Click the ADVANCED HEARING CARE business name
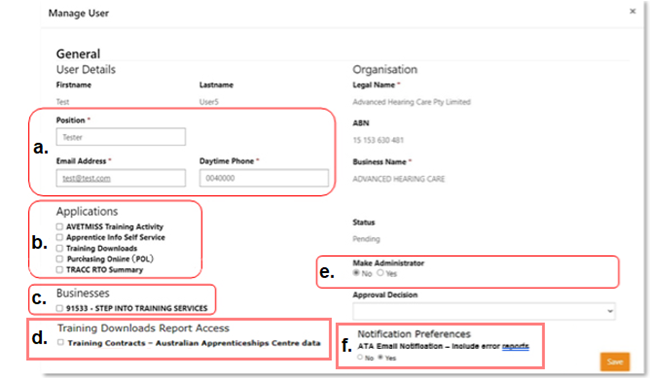The width and height of the screenshot is (650, 378). [x=399, y=179]
